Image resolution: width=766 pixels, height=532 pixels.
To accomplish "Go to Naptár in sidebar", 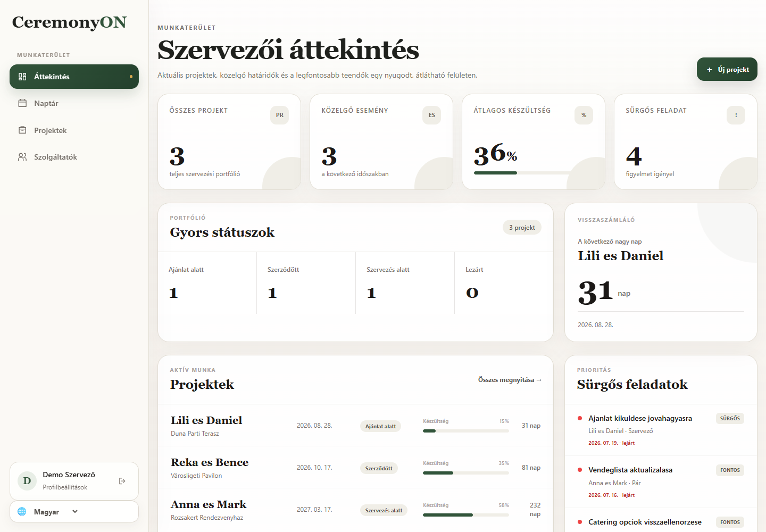I will (x=74, y=103).
